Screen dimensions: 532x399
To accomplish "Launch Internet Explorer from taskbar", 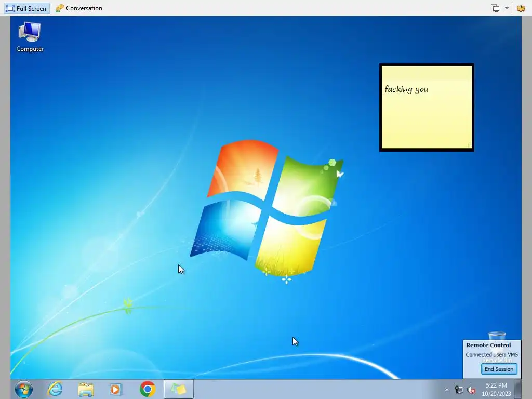I will (55, 389).
